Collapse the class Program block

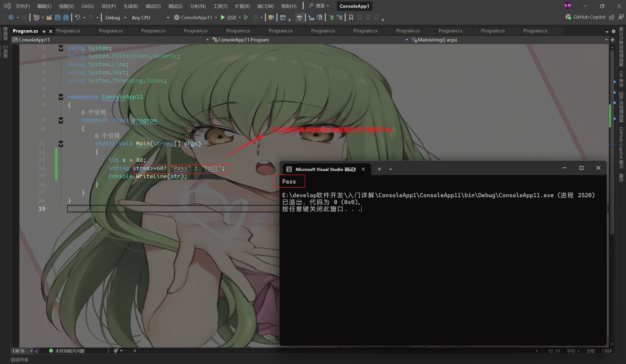tap(61, 120)
